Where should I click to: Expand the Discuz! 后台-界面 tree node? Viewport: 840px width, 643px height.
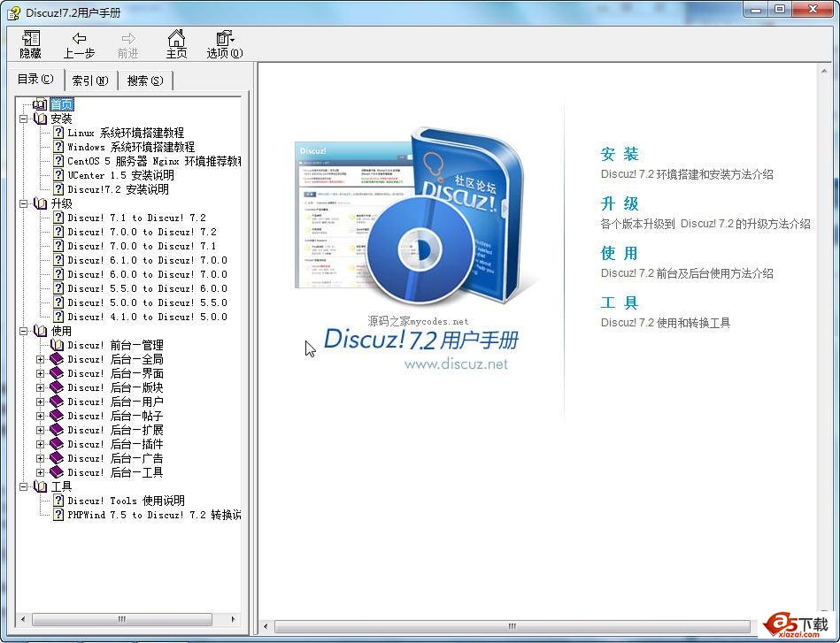pos(40,373)
